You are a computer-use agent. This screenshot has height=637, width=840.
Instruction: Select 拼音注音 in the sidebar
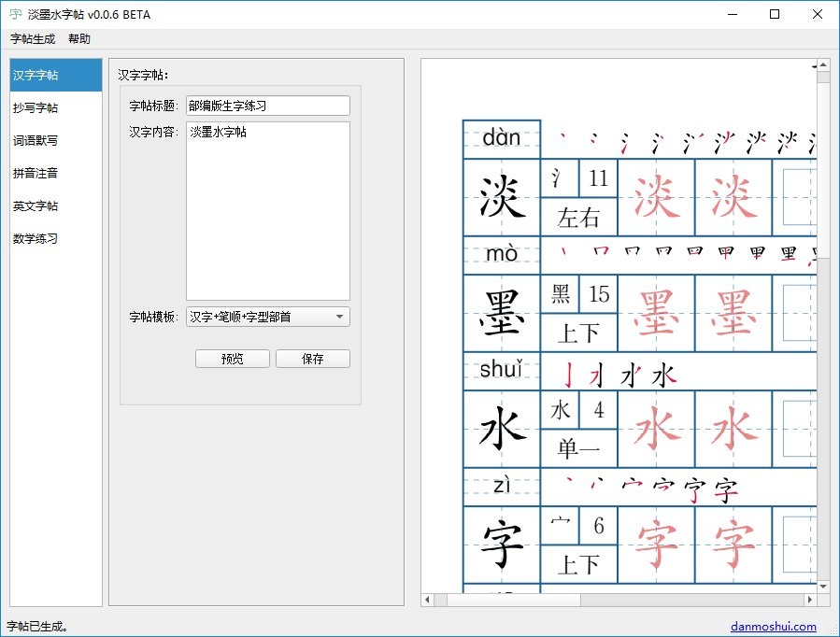click(x=35, y=173)
